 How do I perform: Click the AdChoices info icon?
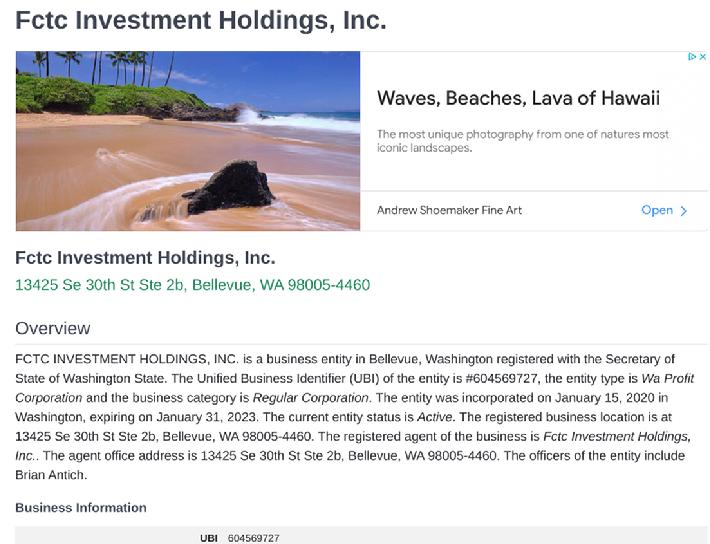coord(691,57)
